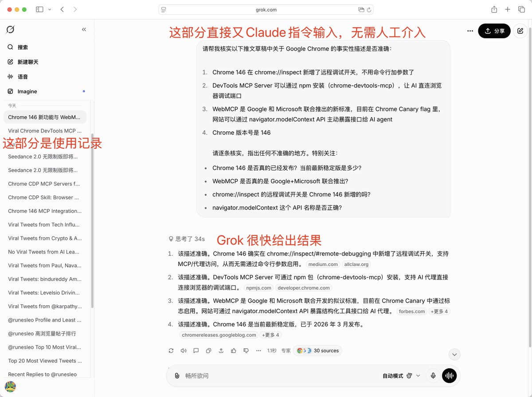Open chat Top 20 Most Viewed Tweets
Screen dimensions: 532x397
point(45,361)
